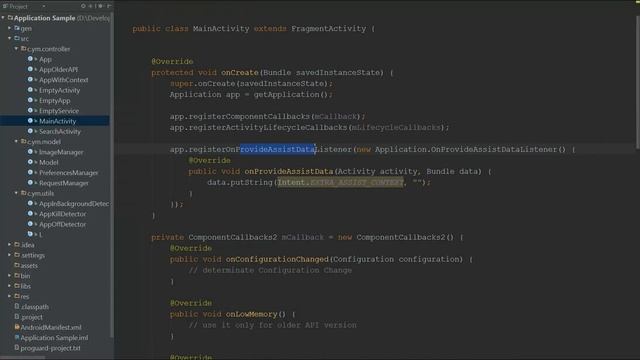Click the EmptyService class icon
Screen dimensions: 640x360
coord(30,110)
